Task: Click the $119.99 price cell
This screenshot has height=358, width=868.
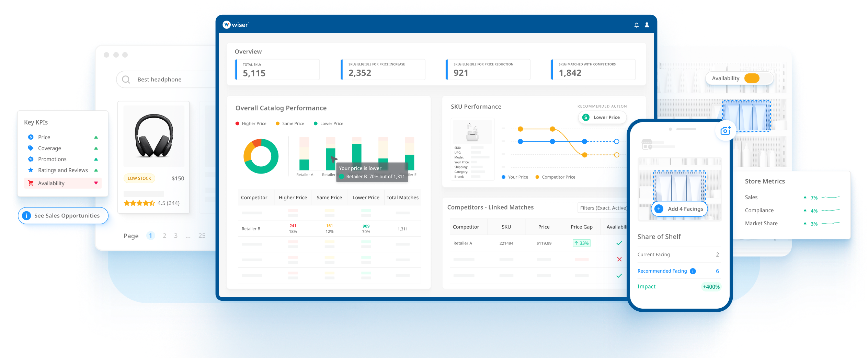Action: [544, 243]
